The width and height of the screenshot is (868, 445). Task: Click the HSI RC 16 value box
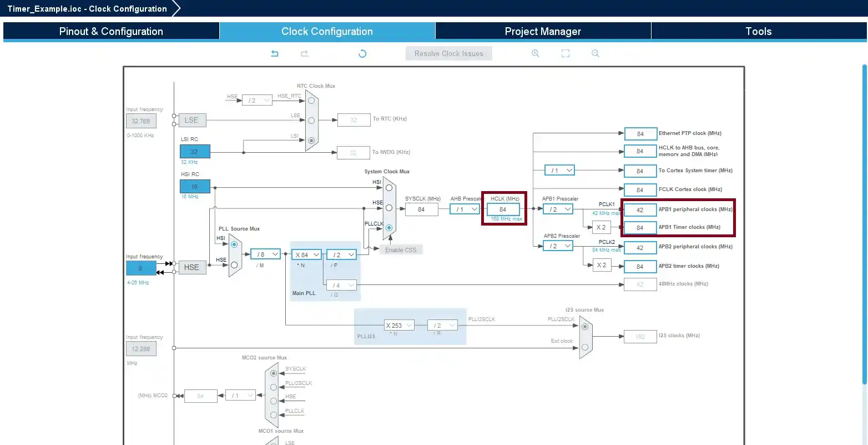(x=195, y=187)
